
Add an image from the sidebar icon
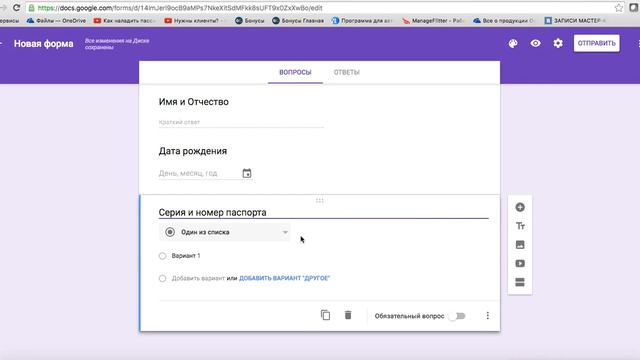(x=520, y=244)
